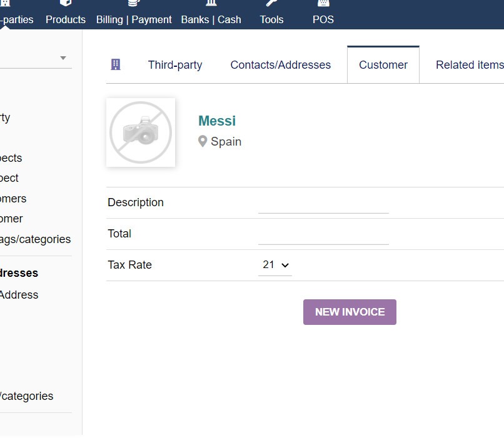Focus the Description input field
504x438 pixels.
pos(323,204)
